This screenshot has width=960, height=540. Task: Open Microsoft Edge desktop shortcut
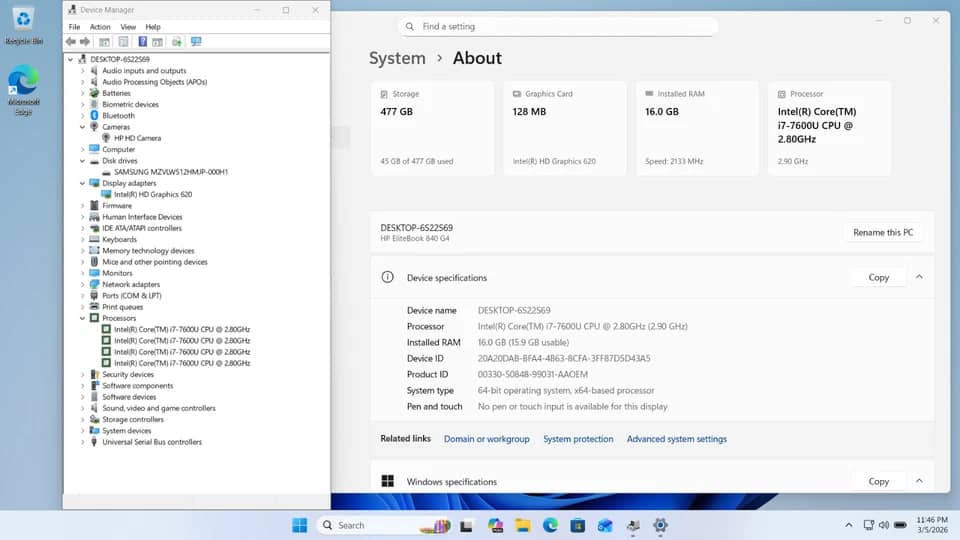point(24,90)
